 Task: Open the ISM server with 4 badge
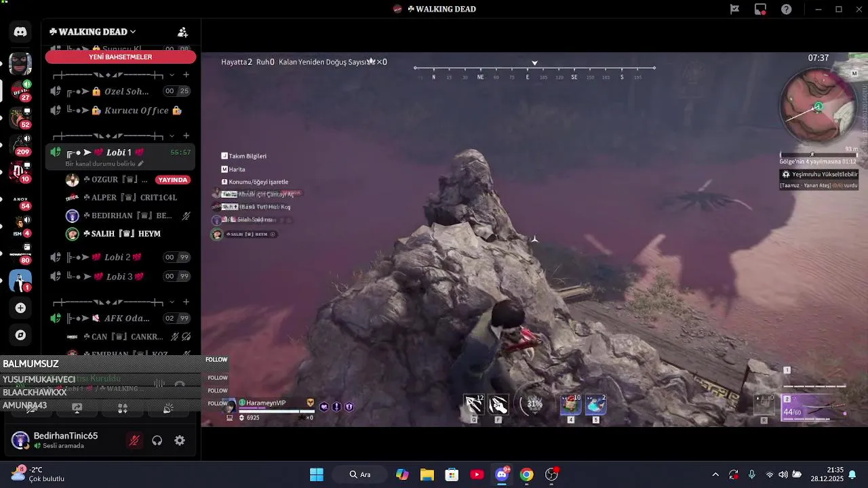tap(20, 226)
